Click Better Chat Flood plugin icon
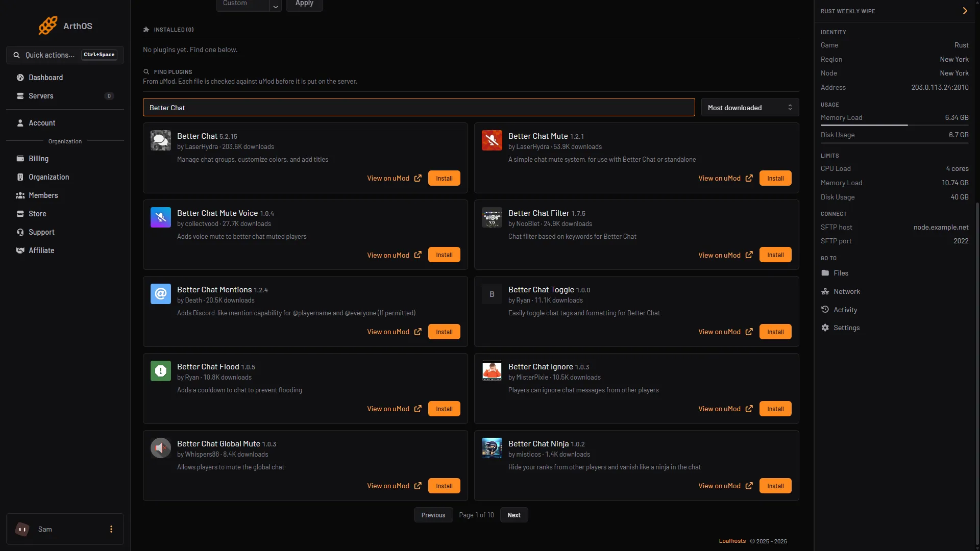Screen dimensions: 980x551 161,371
